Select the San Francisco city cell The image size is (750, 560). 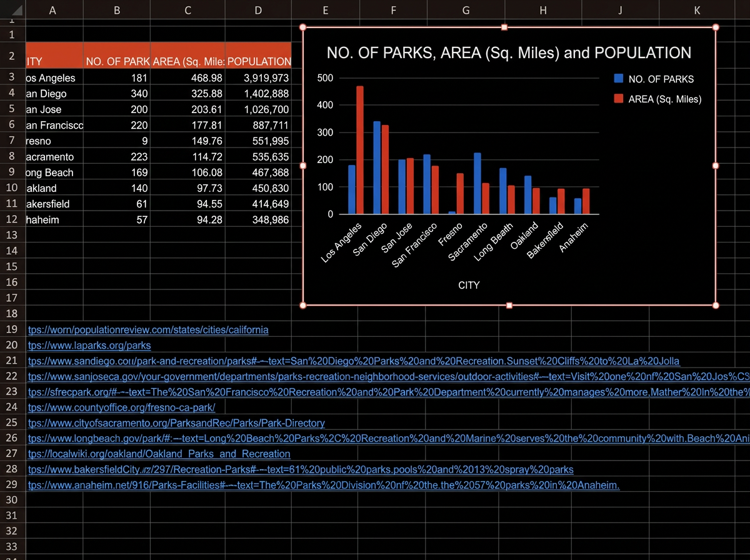[x=54, y=125]
